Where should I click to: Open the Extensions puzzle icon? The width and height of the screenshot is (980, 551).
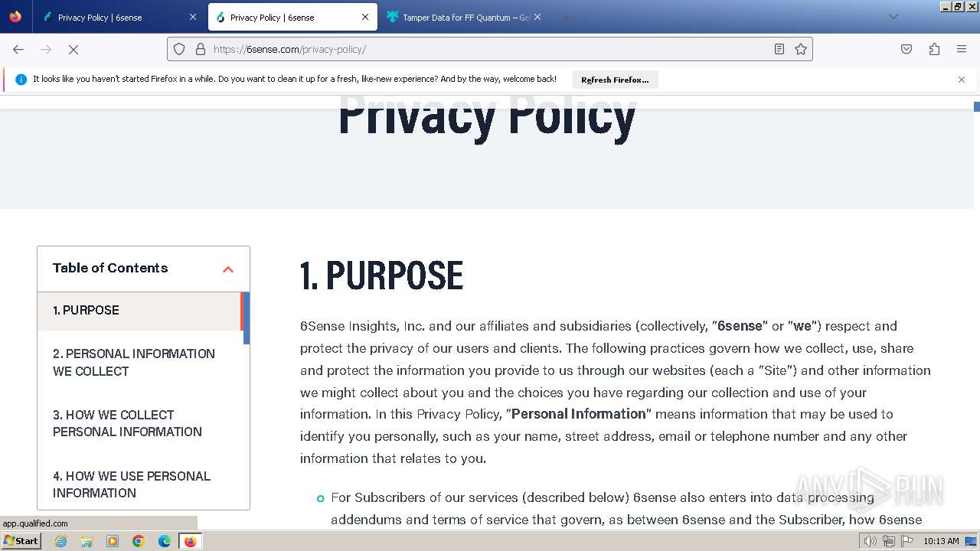pyautogui.click(x=934, y=49)
